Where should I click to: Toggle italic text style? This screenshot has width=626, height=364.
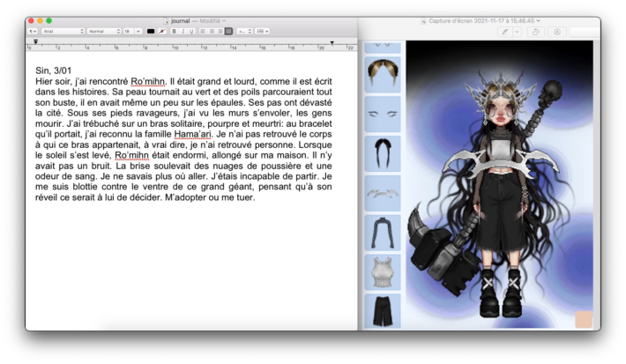[183, 31]
